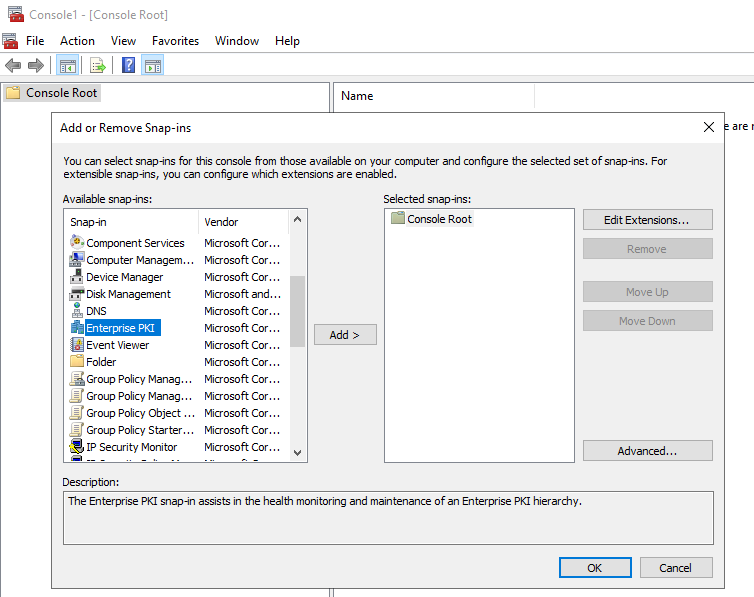
Task: Open Edit Extensions dialog
Action: point(647,220)
